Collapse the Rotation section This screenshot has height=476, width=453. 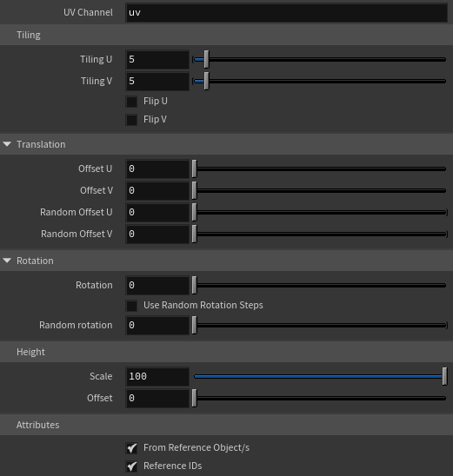7,261
